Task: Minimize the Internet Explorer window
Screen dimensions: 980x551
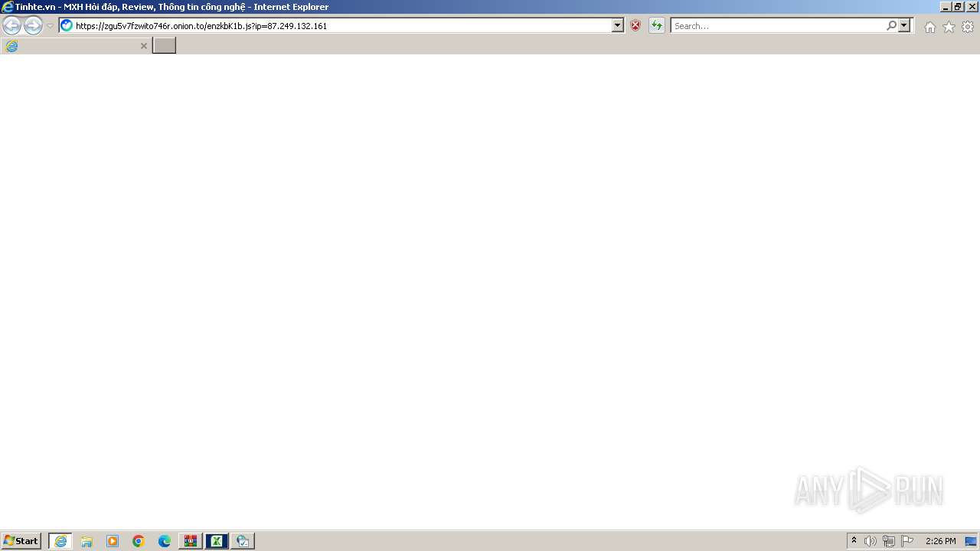Action: 946,7
